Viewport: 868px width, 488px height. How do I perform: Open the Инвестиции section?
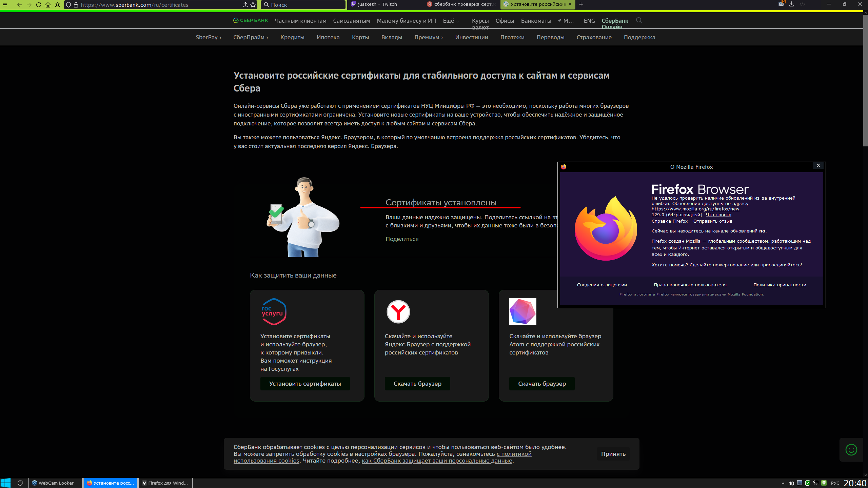click(472, 37)
